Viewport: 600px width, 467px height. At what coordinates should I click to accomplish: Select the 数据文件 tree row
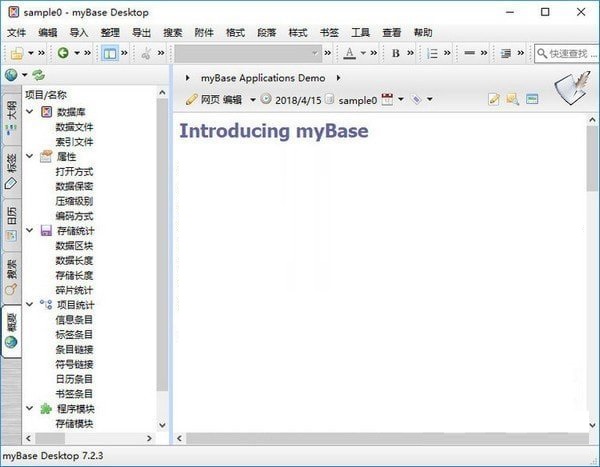74,127
